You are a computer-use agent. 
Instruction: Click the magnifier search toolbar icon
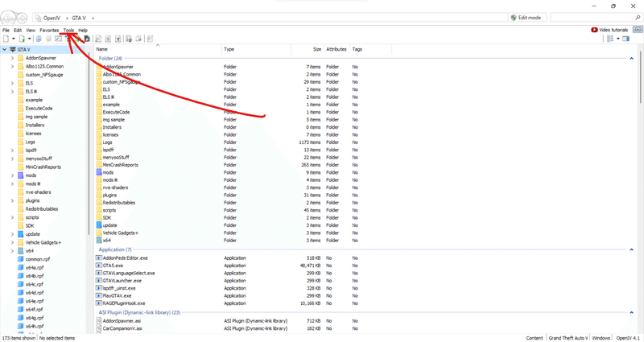(x=98, y=39)
